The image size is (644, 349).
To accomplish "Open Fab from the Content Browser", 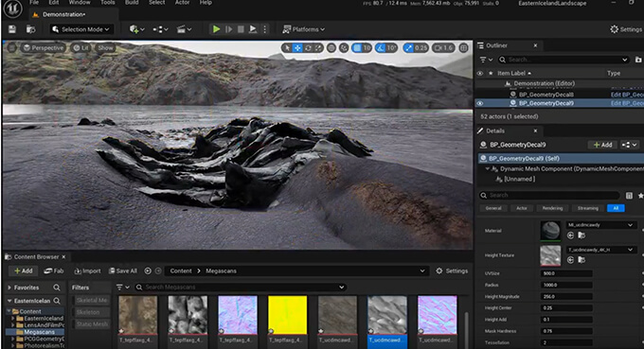I will tap(54, 271).
